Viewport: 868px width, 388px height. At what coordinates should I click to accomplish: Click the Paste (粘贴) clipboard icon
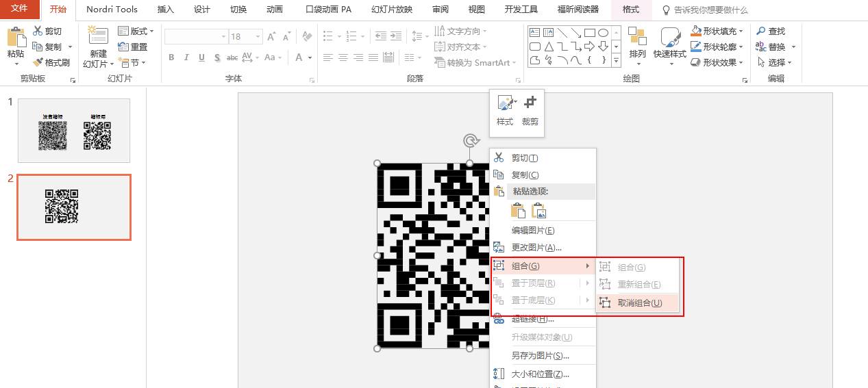point(16,40)
